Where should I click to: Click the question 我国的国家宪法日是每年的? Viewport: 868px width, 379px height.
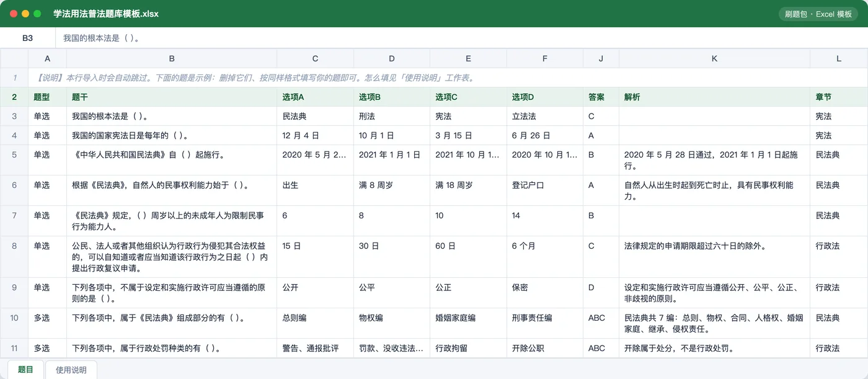click(172, 135)
